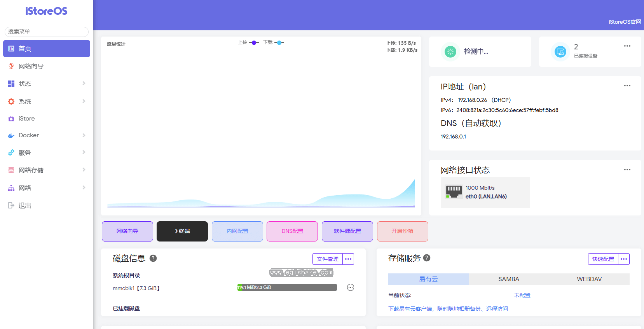Image resolution: width=644 pixels, height=329 pixels.
Task: Toggle the 下载 series in chart legend
Action: pyautogui.click(x=274, y=42)
